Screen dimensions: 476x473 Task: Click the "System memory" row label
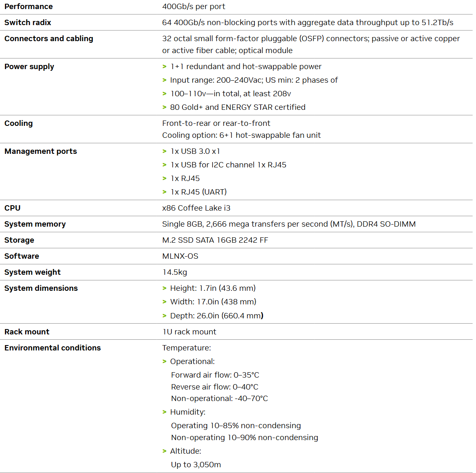(35, 224)
